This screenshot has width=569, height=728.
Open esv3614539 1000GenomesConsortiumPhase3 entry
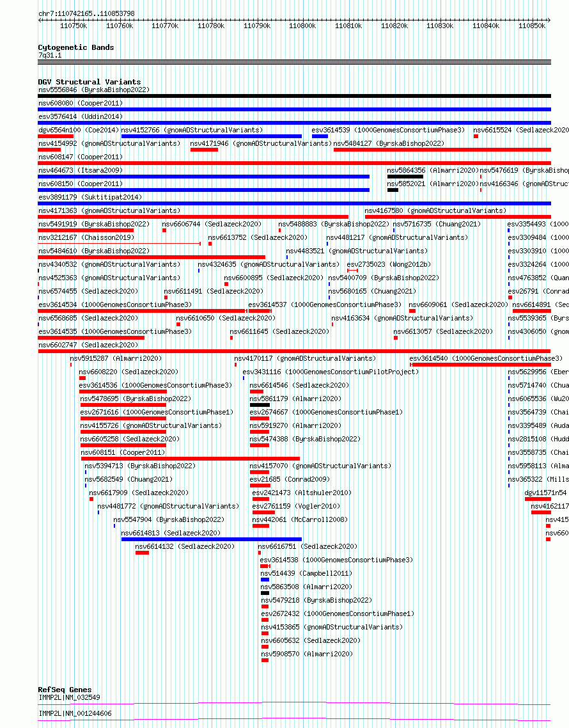388,130
